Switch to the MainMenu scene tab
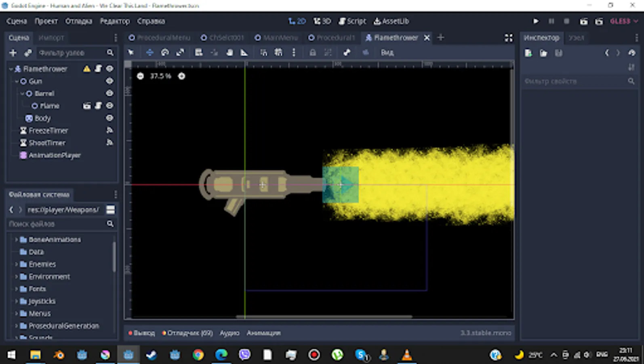Image resolution: width=644 pixels, height=364 pixels. (276, 38)
